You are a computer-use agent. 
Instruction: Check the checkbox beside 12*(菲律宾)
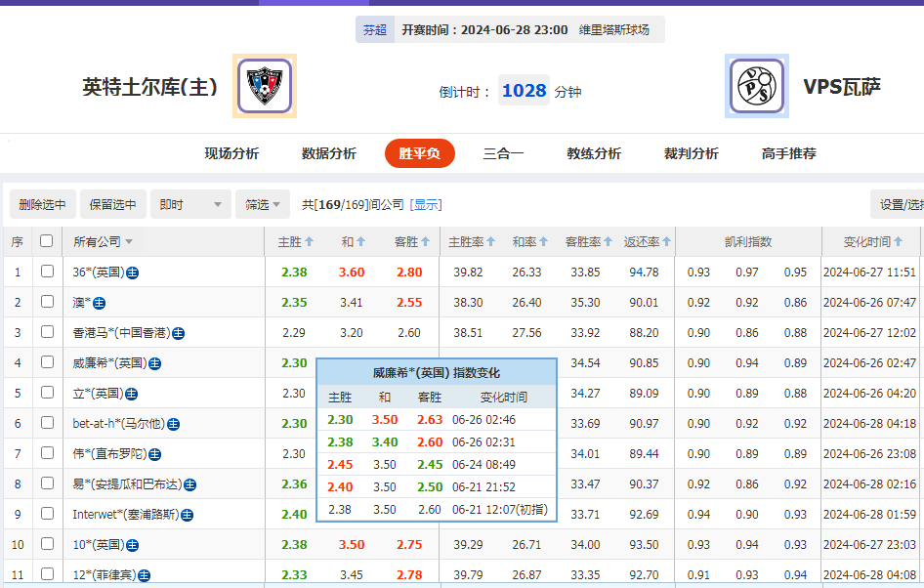pos(46,573)
